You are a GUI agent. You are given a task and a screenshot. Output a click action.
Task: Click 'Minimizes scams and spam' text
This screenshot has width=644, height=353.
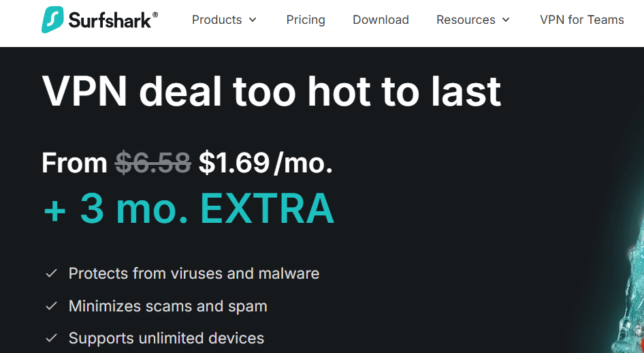167,307
